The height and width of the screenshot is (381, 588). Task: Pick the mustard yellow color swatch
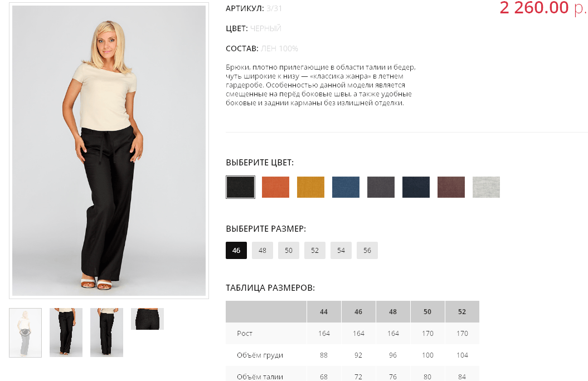click(x=310, y=187)
